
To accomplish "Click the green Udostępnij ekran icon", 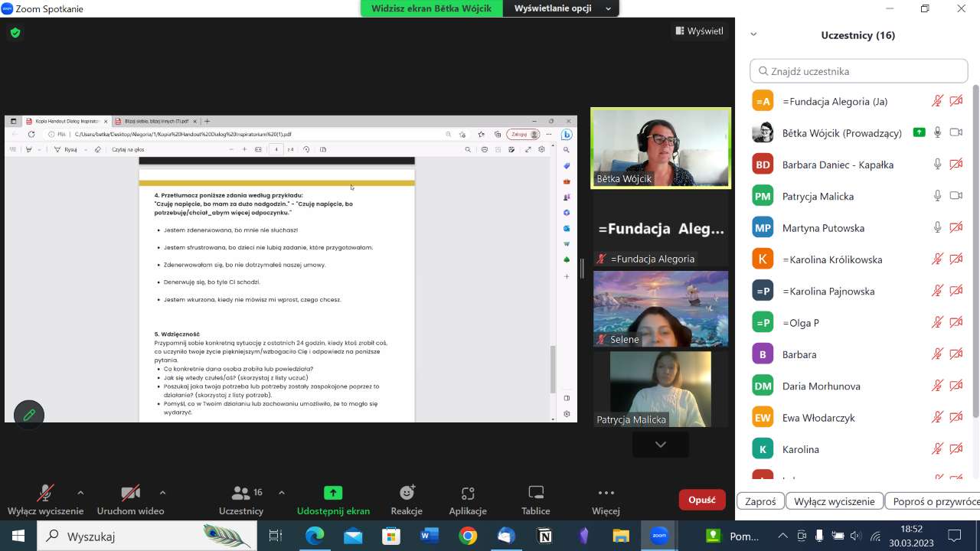I will pyautogui.click(x=333, y=494).
